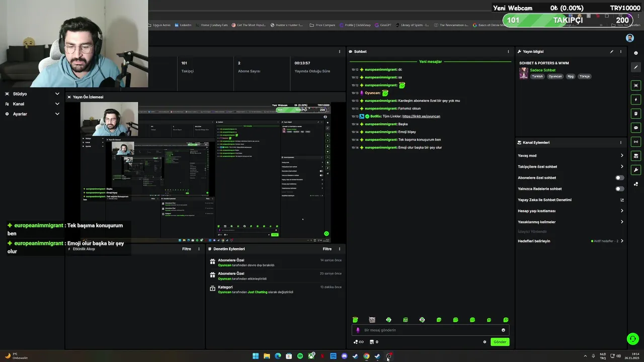644x362 pixels.
Task: Open Etkinlik Akışı three-dot menu
Action: [199, 249]
